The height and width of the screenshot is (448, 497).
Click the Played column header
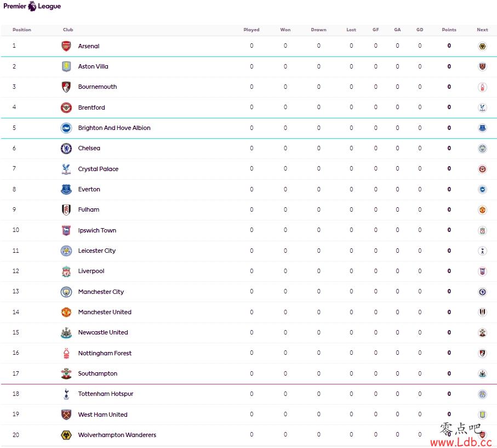[252, 30]
